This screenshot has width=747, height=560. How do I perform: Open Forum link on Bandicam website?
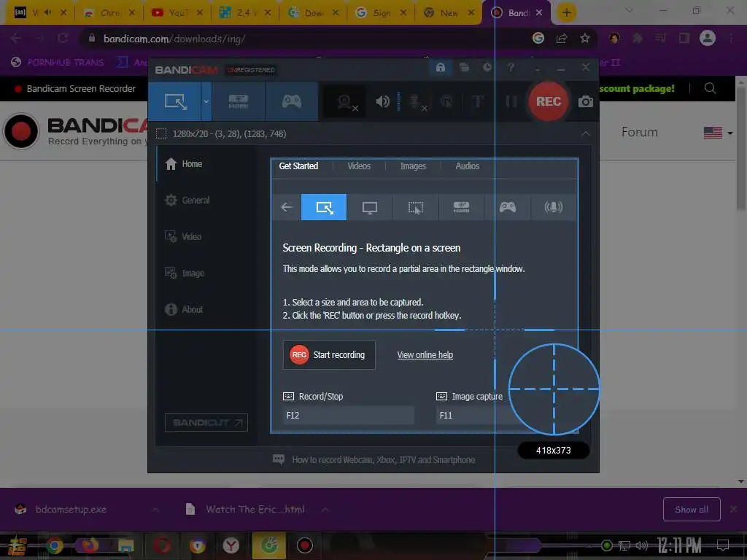coord(639,132)
